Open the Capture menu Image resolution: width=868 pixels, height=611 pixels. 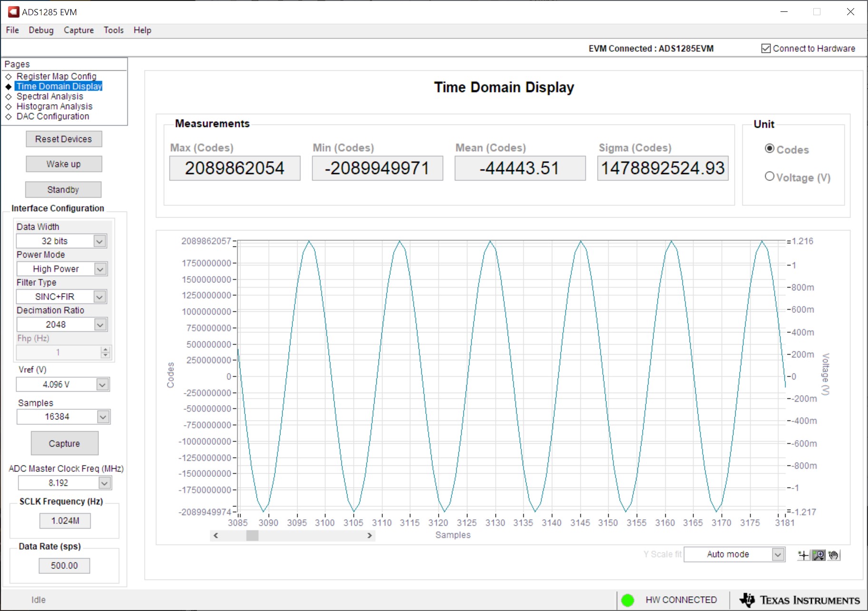click(x=79, y=30)
